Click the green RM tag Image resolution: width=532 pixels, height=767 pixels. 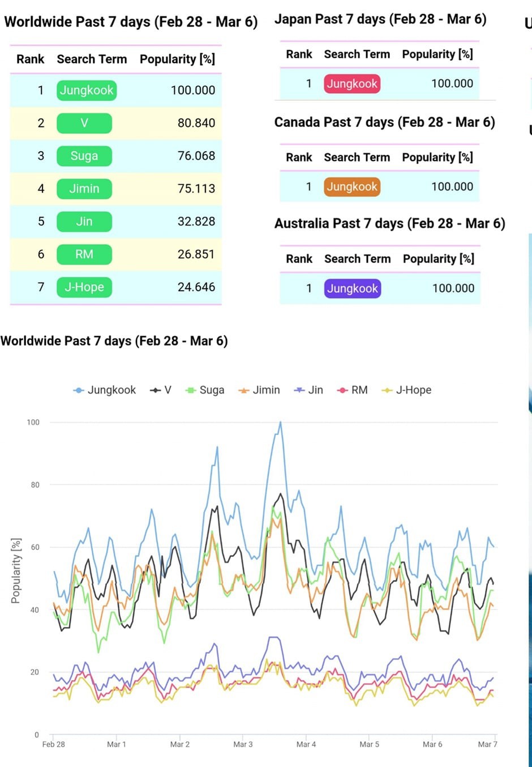(x=84, y=254)
